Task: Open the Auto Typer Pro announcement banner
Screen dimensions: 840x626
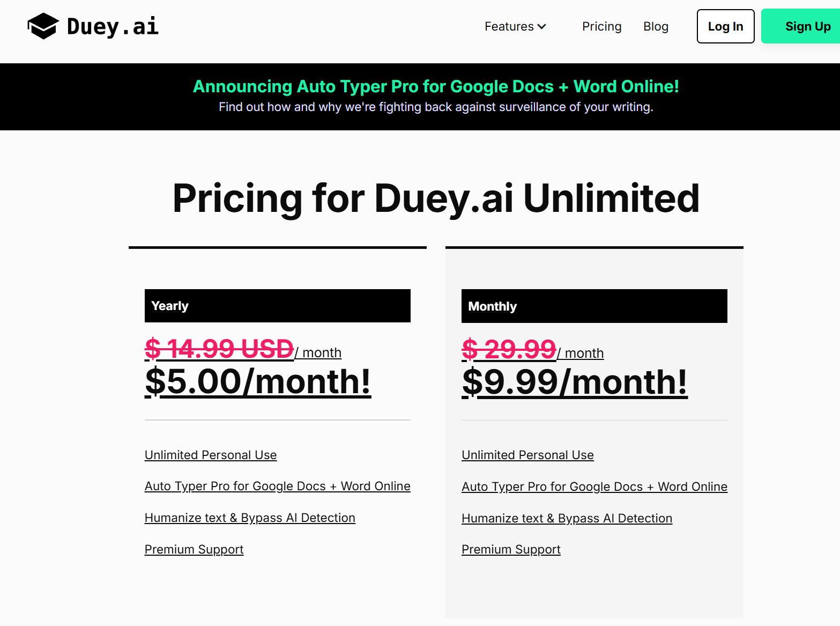Action: (437, 86)
